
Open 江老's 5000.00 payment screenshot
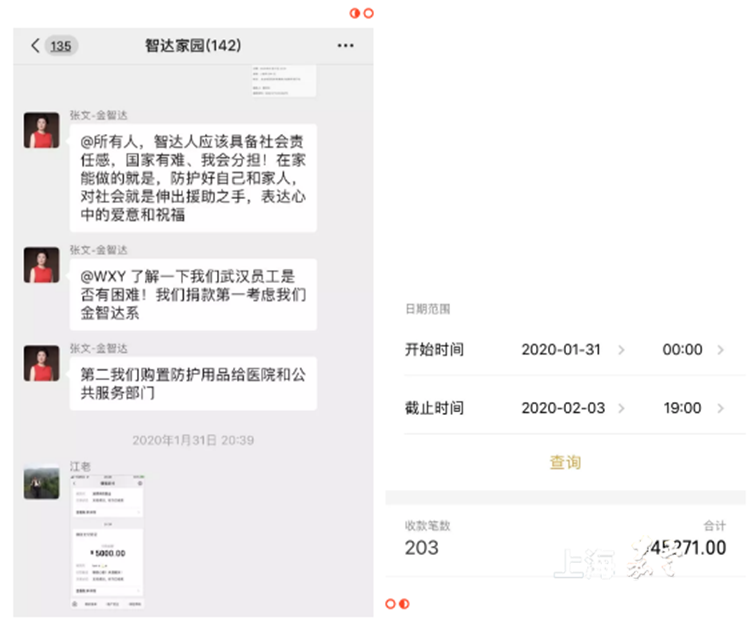pyautogui.click(x=108, y=542)
